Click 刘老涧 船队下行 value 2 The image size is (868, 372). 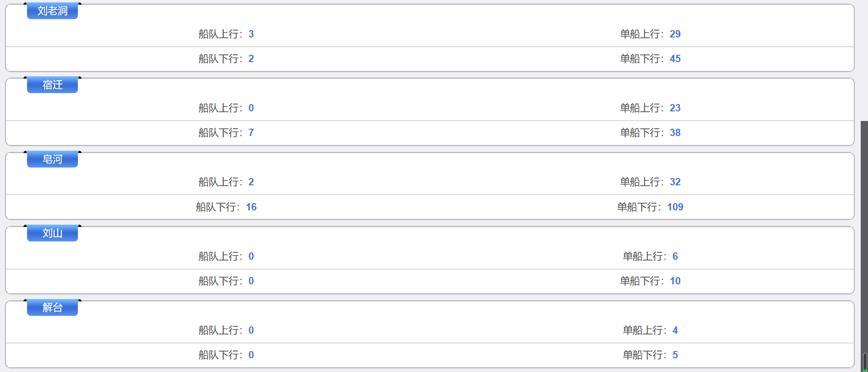251,59
